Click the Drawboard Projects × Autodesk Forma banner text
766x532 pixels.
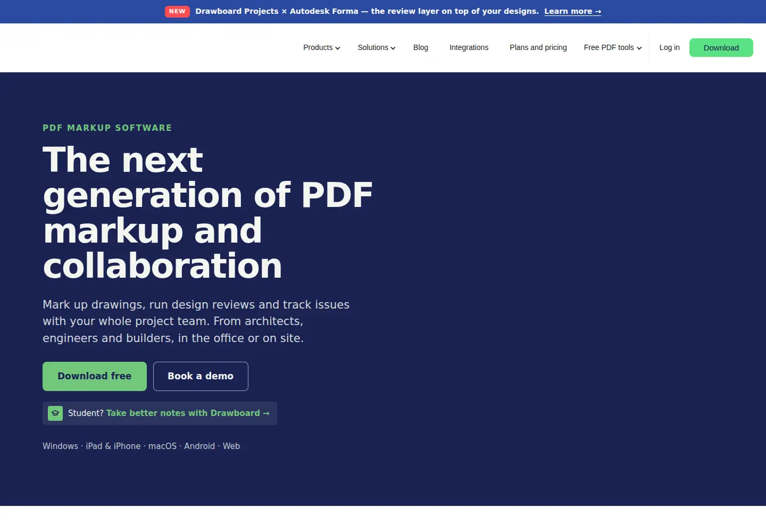(367, 11)
